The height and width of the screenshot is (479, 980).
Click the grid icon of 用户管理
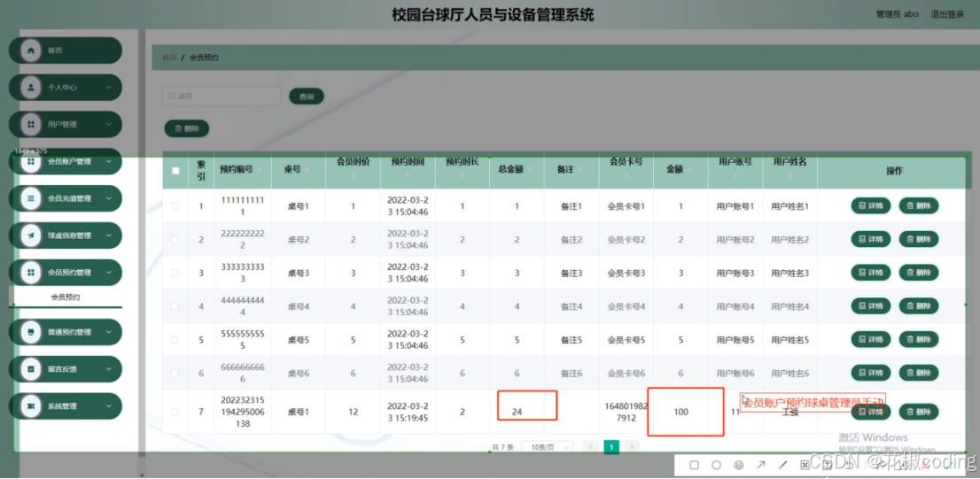click(31, 124)
